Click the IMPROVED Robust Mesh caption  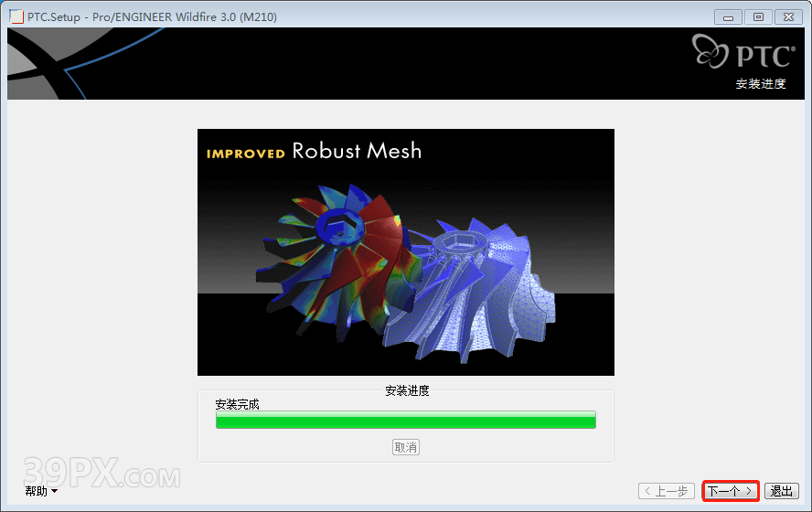(x=314, y=151)
